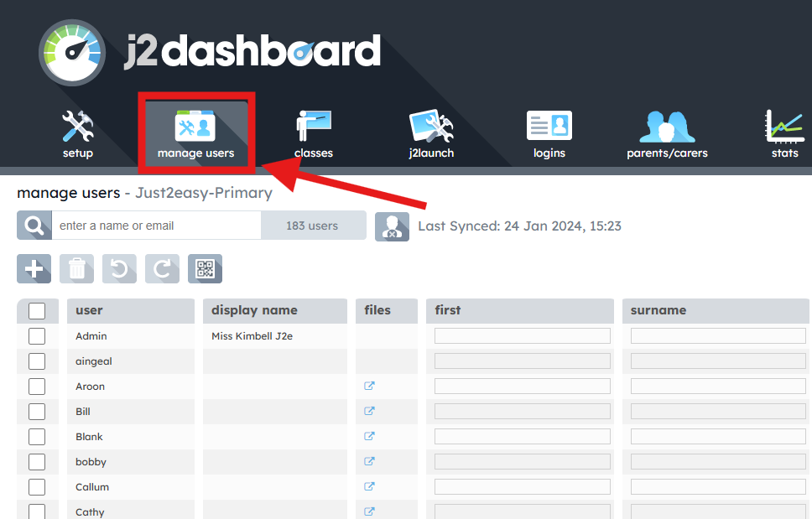Open Bill's files link icon
The width and height of the screenshot is (812, 519).
pos(369,411)
